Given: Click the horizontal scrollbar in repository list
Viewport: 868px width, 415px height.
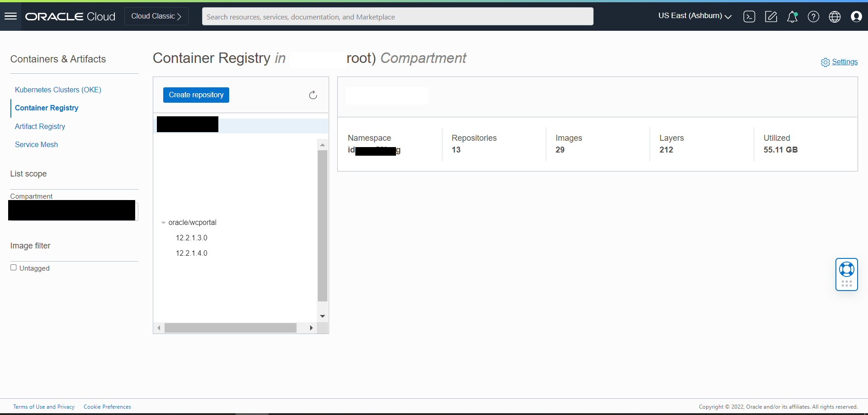Looking at the screenshot, I should click(231, 328).
